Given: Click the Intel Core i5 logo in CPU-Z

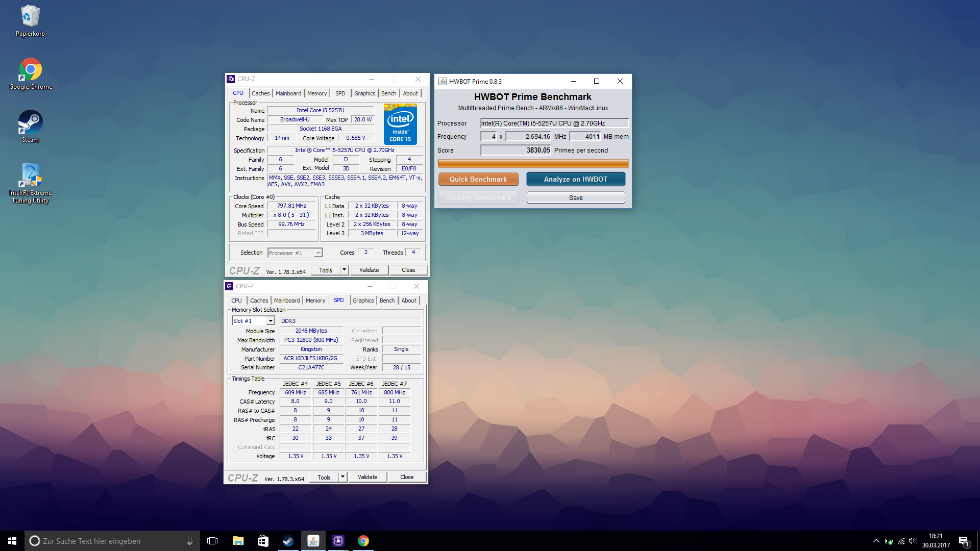Looking at the screenshot, I should [x=400, y=124].
